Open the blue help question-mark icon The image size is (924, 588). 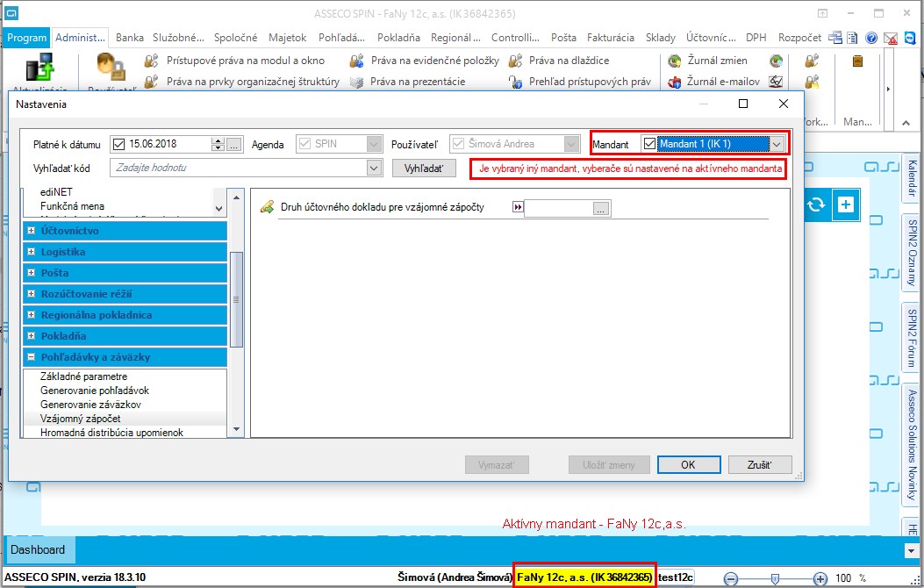pyautogui.click(x=871, y=38)
